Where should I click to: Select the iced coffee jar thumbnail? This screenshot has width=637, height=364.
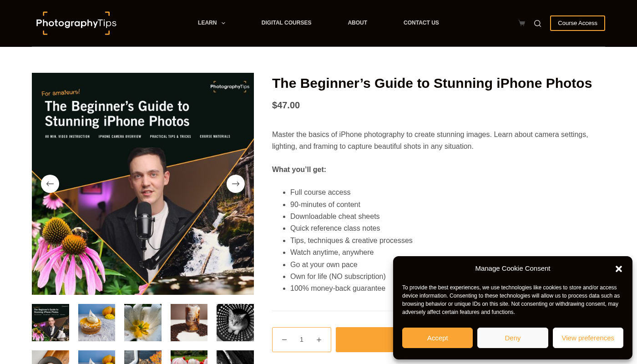[189, 323]
